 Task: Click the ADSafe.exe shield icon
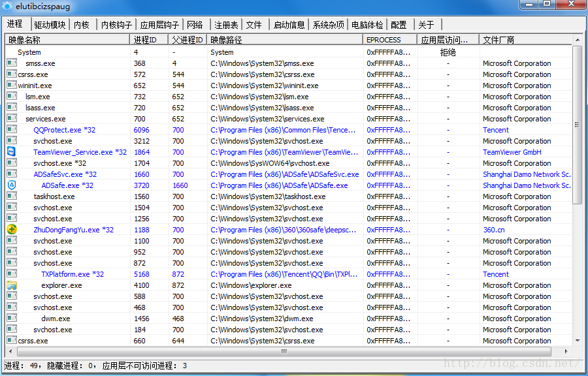click(x=12, y=185)
